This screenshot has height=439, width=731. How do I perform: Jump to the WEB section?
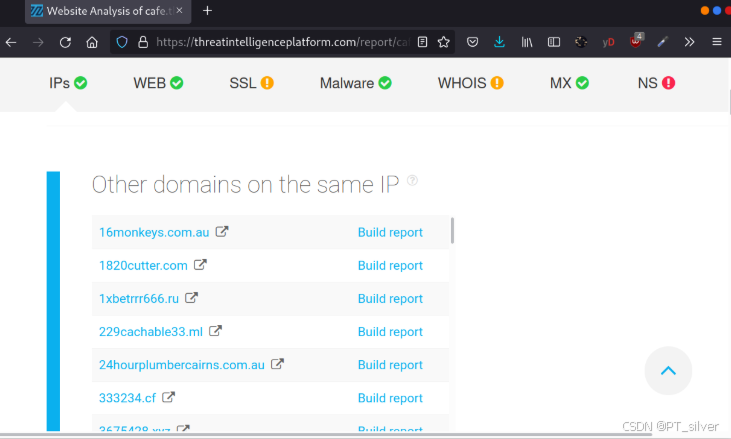tap(158, 83)
